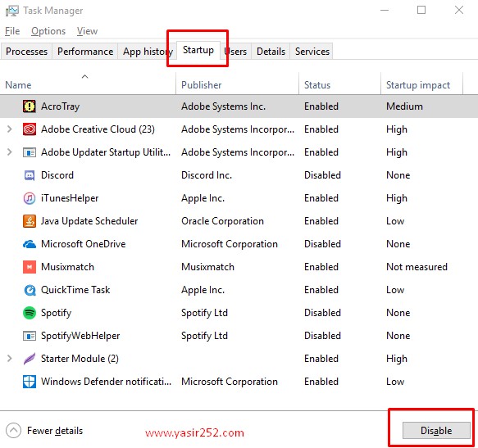
Task: Select the Discord entry name
Action: coord(57,175)
